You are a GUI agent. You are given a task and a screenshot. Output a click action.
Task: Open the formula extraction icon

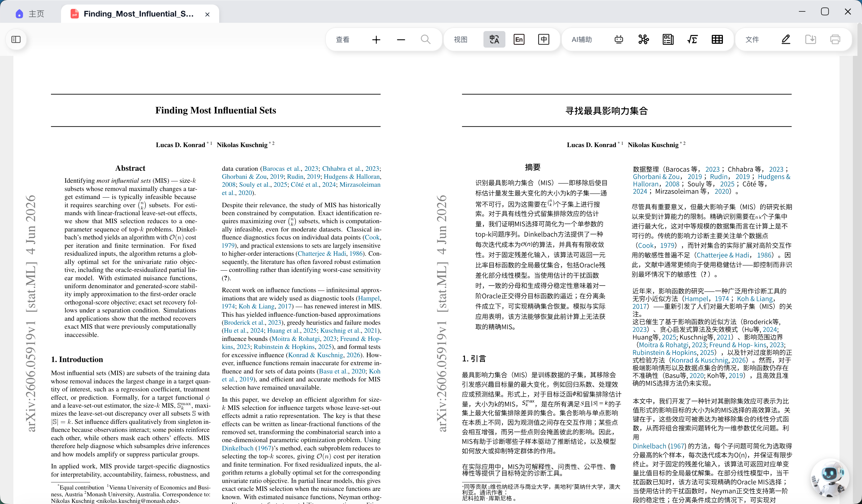pos(693,39)
